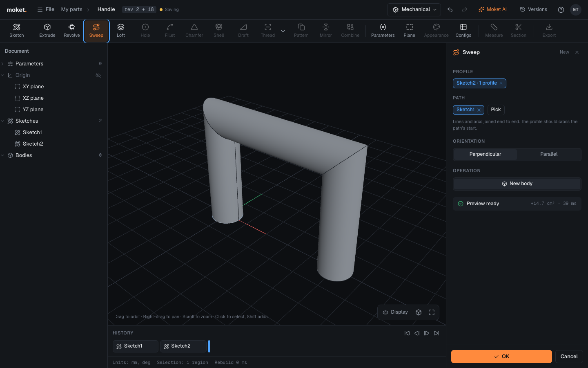Open the File menu
588x368 pixels.
(x=46, y=9)
